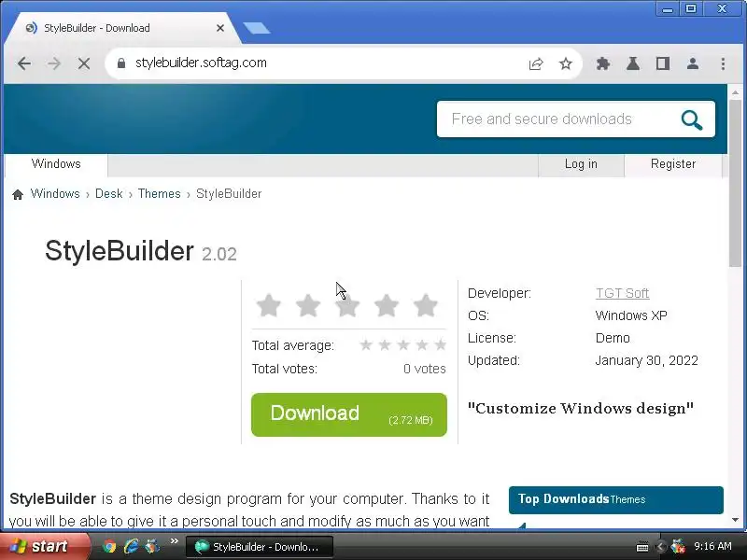Bookmark this page with the star icon
This screenshot has height=560, width=747.
point(566,63)
